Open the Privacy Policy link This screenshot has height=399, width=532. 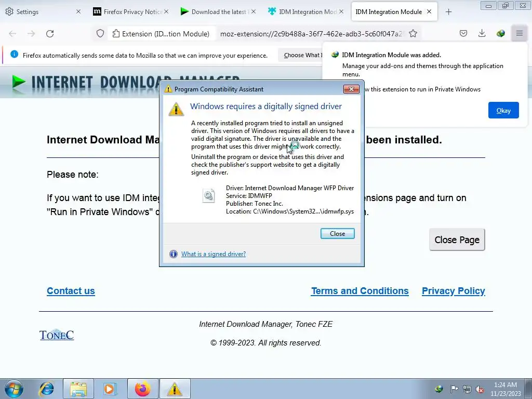pos(453,291)
